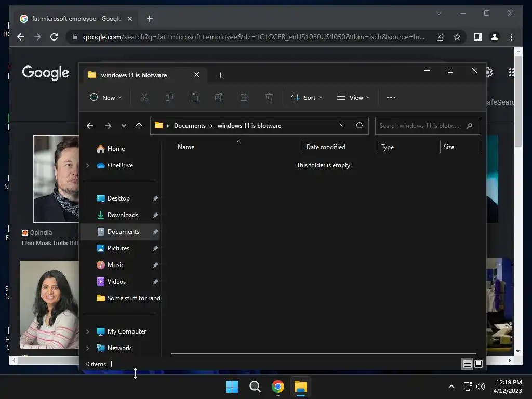Open a new Chrome tab
532x399 pixels.
coord(150,19)
